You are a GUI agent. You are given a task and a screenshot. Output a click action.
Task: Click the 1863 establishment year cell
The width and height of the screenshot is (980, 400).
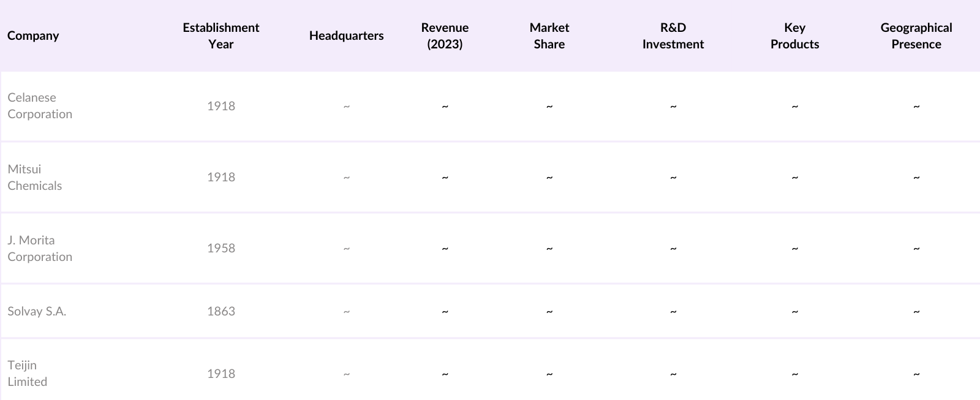(x=221, y=311)
